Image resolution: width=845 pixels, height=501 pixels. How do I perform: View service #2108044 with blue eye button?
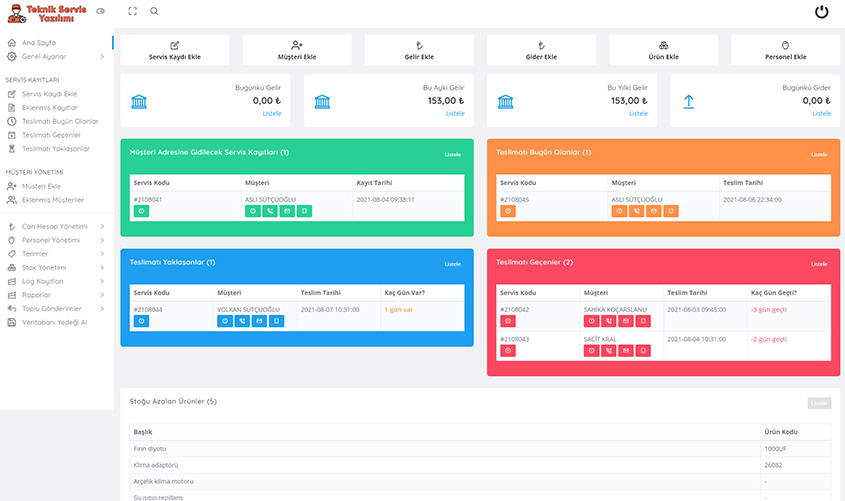pos(141,321)
